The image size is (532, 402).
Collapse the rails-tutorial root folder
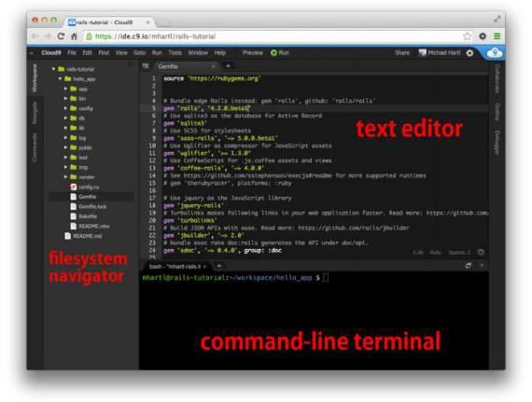[53, 69]
